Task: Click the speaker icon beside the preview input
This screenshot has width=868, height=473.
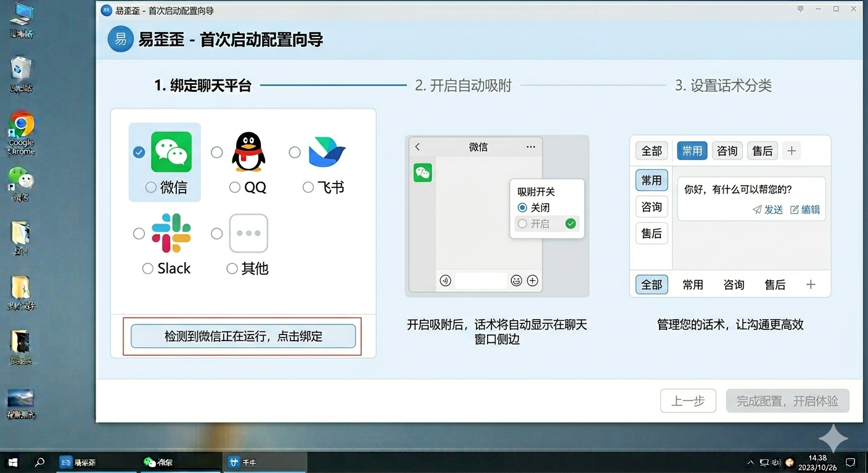Action: (444, 280)
